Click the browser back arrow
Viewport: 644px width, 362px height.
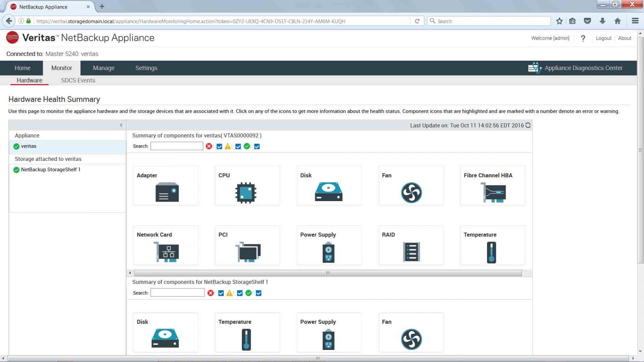point(9,21)
